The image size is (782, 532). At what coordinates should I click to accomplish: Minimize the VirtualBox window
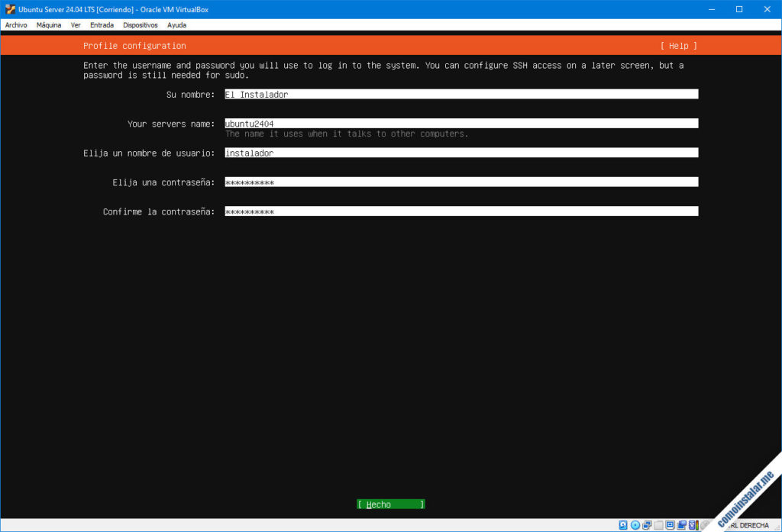[712, 9]
